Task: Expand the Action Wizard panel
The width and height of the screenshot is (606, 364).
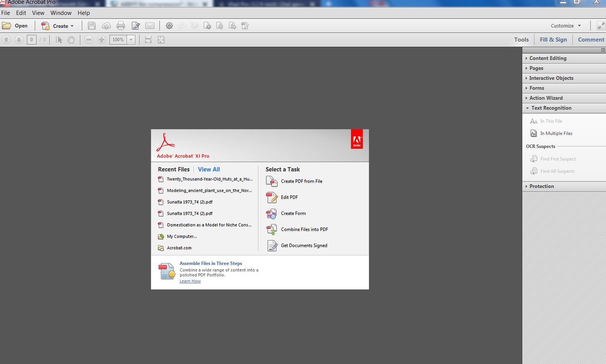Action: (x=564, y=98)
